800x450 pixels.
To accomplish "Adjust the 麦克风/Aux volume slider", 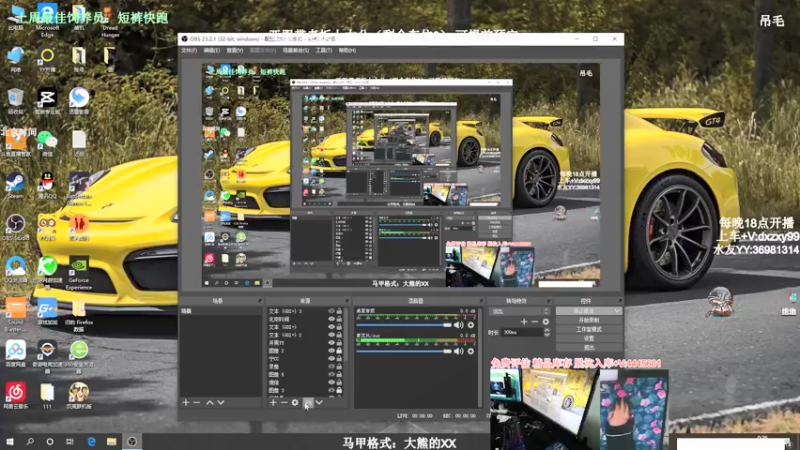I will (404, 351).
